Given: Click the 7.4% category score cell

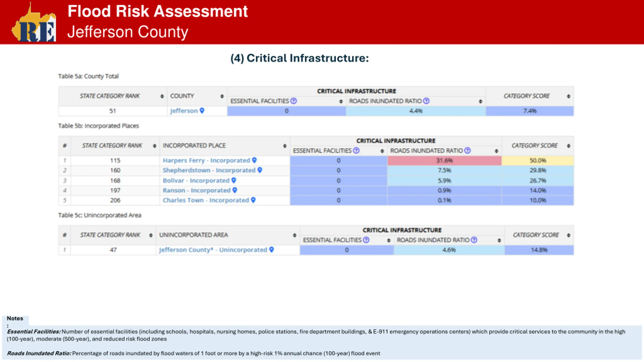Looking at the screenshot, I should [x=530, y=111].
